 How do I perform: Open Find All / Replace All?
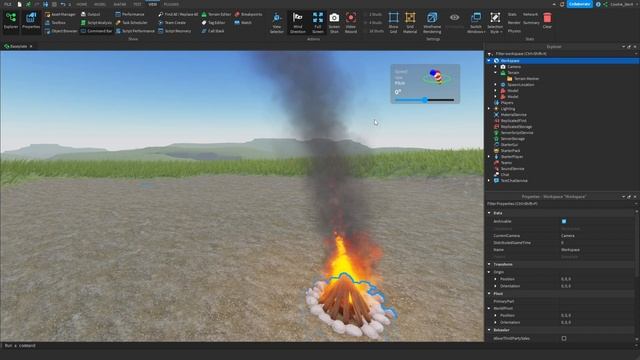click(178, 14)
